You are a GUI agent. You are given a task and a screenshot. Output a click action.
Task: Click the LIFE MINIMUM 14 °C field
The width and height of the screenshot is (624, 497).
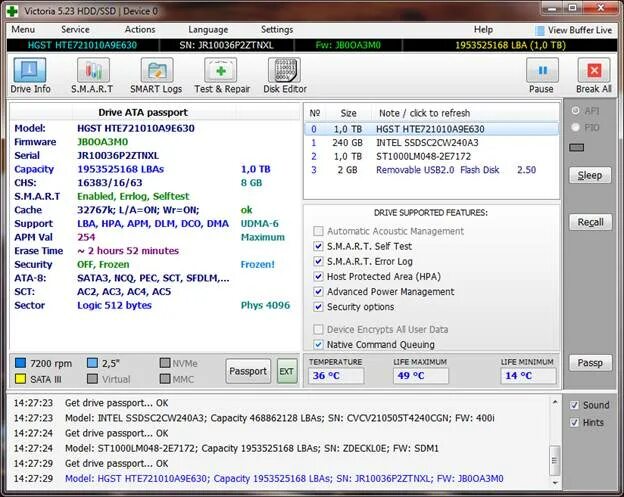pyautogui.click(x=528, y=376)
